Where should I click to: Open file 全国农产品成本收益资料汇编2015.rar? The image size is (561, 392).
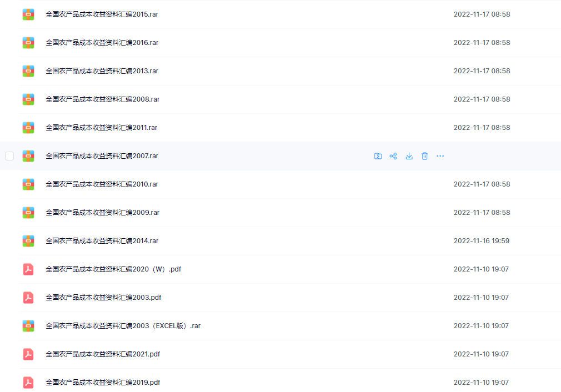tap(102, 14)
